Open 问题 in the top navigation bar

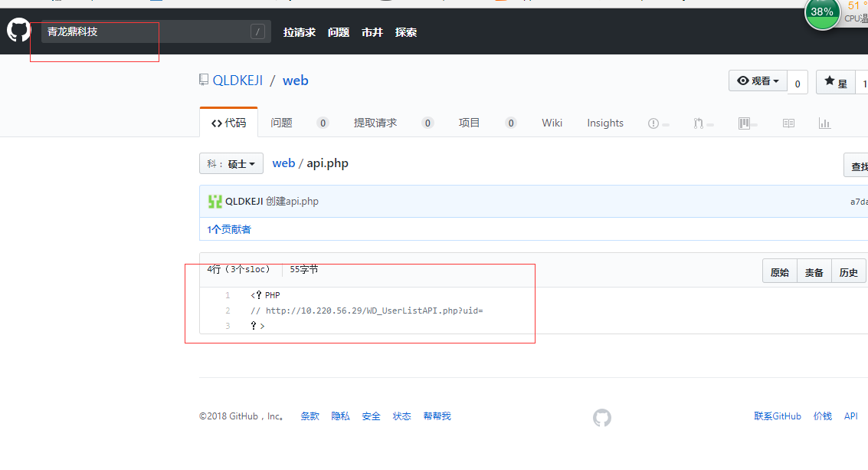pyautogui.click(x=338, y=32)
